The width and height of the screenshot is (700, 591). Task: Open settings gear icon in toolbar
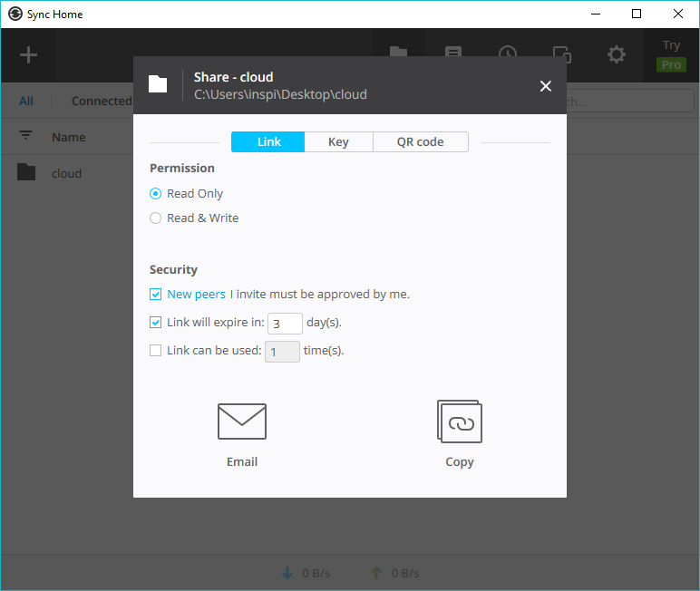coord(616,54)
